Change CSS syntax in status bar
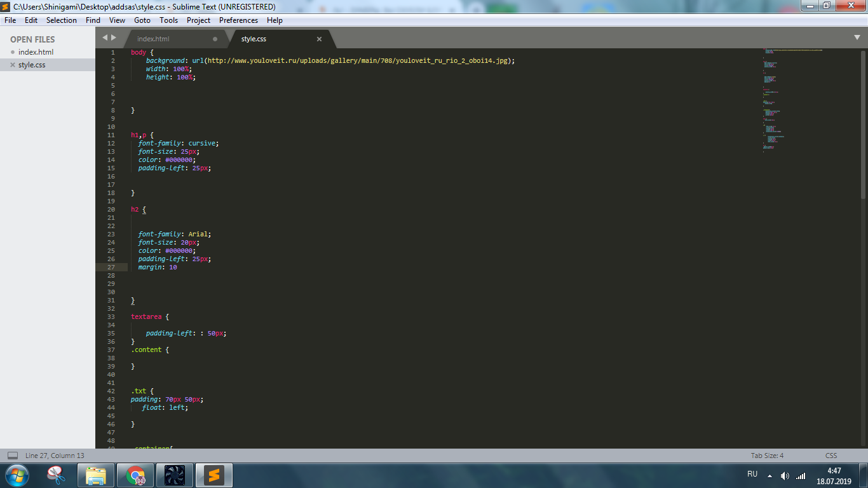The image size is (868, 488). [831, 456]
